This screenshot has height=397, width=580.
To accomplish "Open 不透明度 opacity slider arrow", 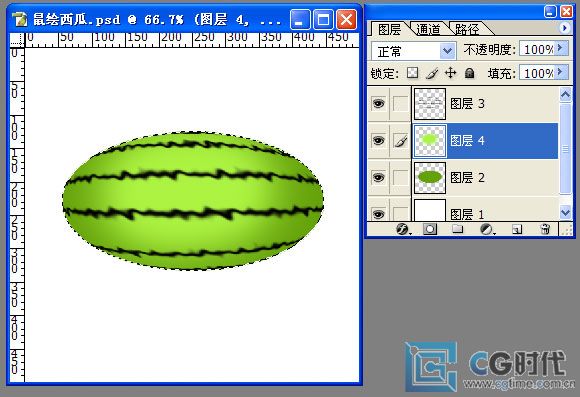I will coord(561,48).
